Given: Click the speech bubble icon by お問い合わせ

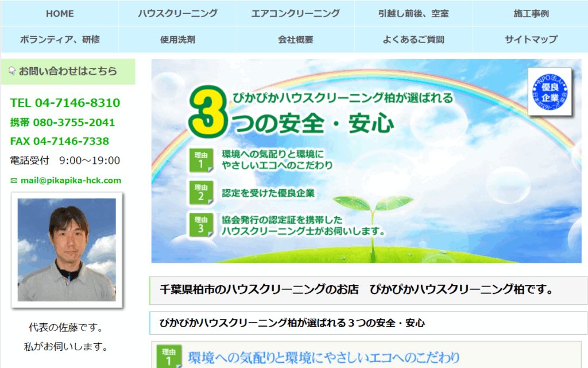Looking at the screenshot, I should click(11, 71).
